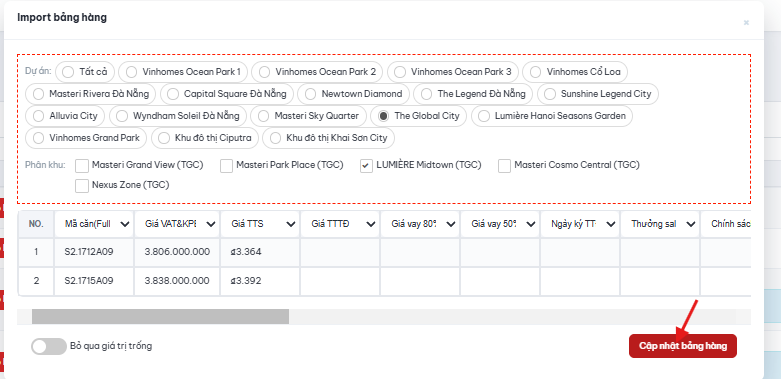
Task: Click Giá TTS cell ₫3.364
Action: pos(260,252)
